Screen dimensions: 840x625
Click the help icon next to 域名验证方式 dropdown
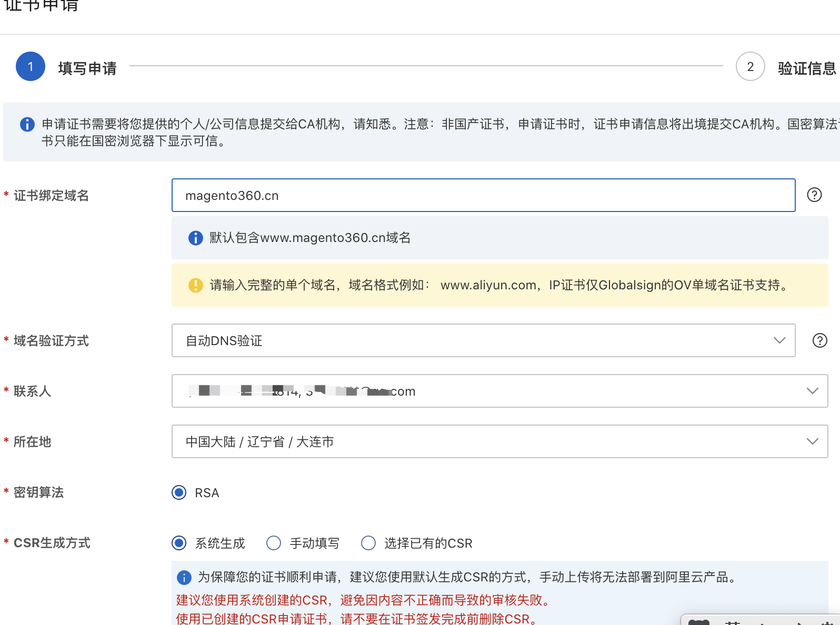click(819, 341)
